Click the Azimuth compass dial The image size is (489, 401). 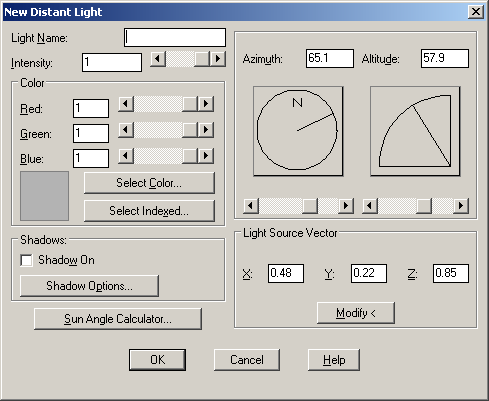click(x=298, y=131)
